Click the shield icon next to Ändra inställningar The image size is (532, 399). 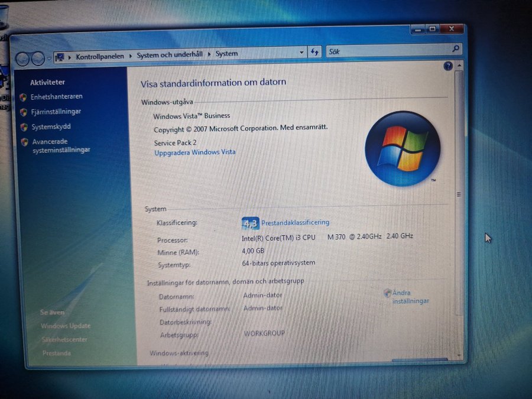387,293
